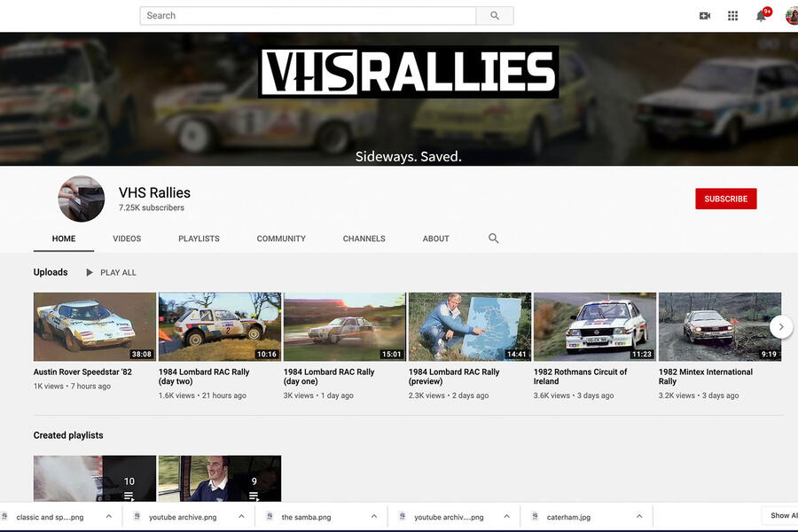Screen dimensions: 798x532
Task: Expand options chevron for youtube archiv....png download
Action: click(507, 516)
